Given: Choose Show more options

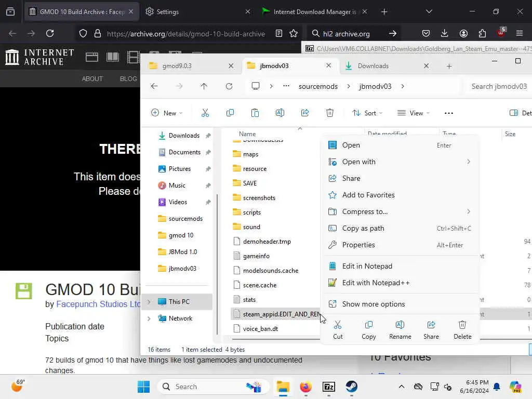Looking at the screenshot, I should click(401, 304).
